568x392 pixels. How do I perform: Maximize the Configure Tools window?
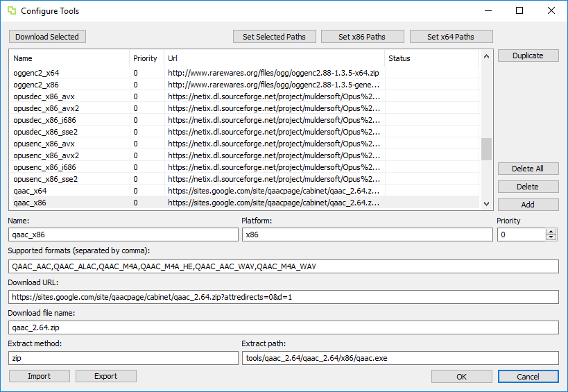click(x=519, y=10)
